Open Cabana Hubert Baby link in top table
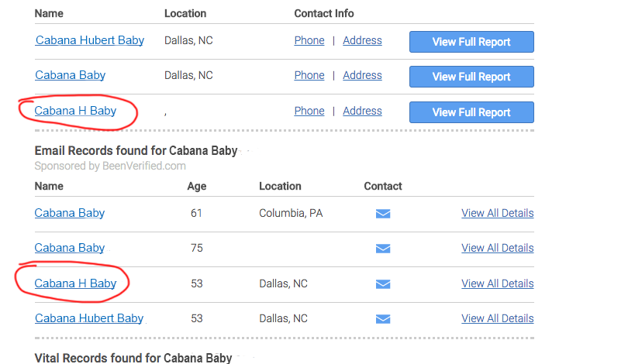Viewport: 635px width, 364px height. 90,40
